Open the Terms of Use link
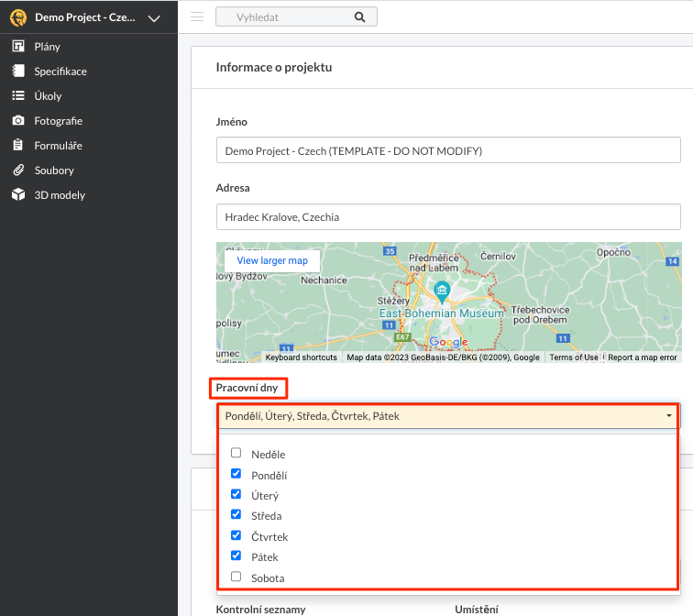 [x=574, y=357]
